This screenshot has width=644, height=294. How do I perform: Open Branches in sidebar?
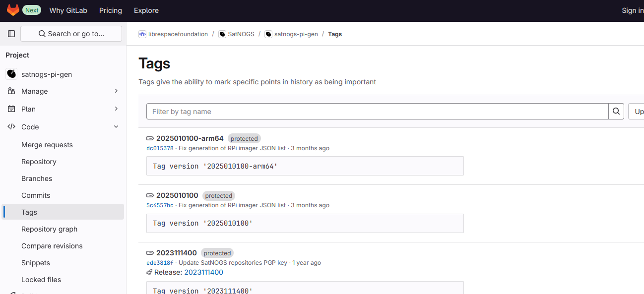tap(37, 178)
